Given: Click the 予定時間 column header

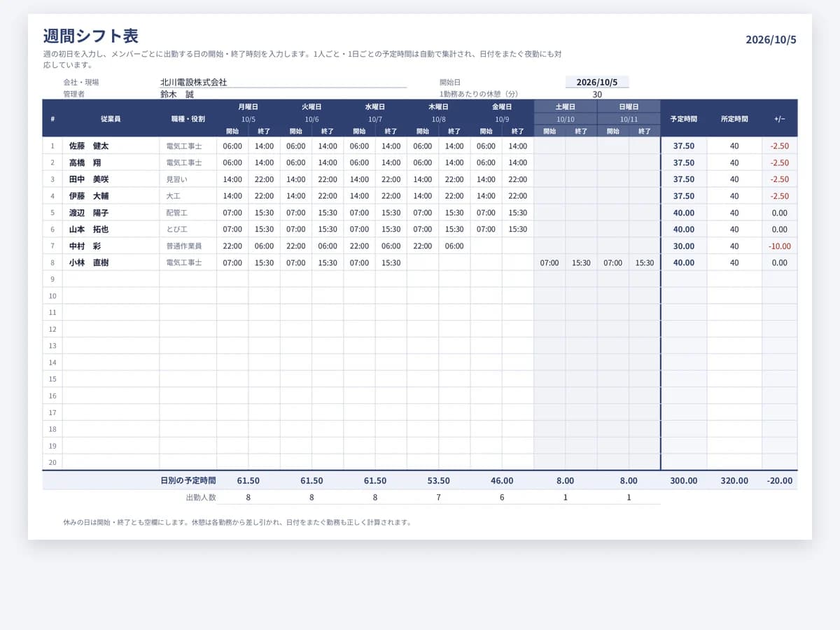Looking at the screenshot, I should click(x=684, y=119).
